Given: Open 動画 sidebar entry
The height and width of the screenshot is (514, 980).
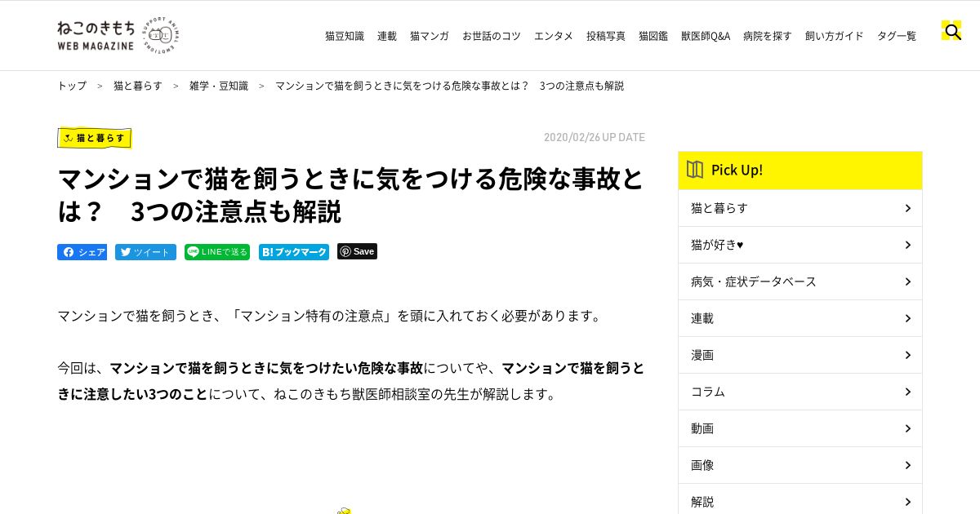Looking at the screenshot, I should coord(800,428).
